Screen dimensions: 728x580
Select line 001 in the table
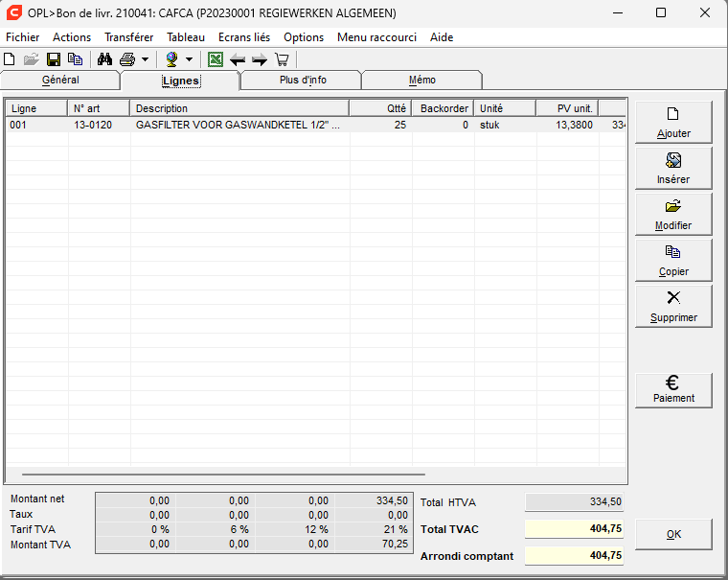click(316, 125)
